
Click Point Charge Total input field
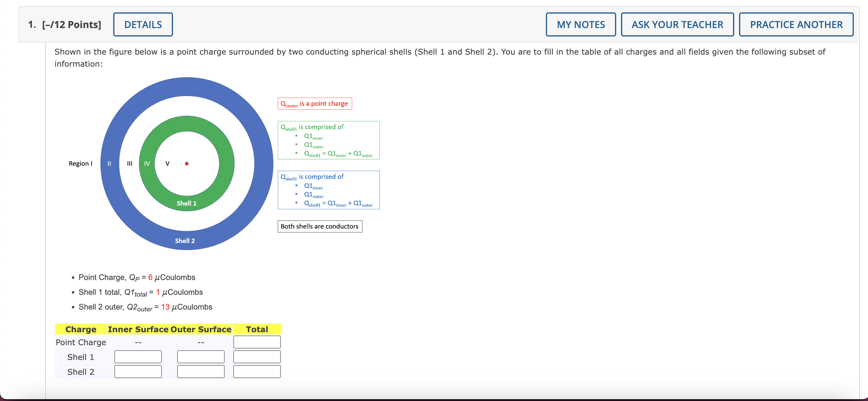257,342
